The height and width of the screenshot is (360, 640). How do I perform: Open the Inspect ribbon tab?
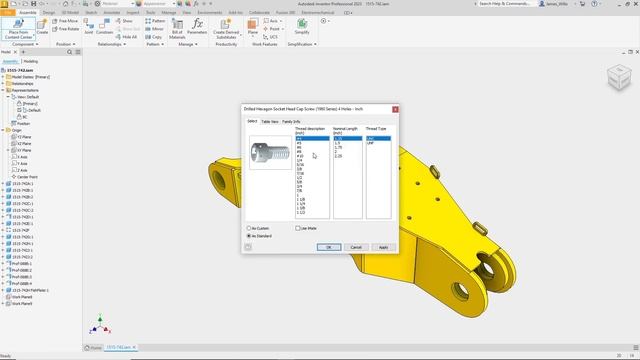pos(133,13)
